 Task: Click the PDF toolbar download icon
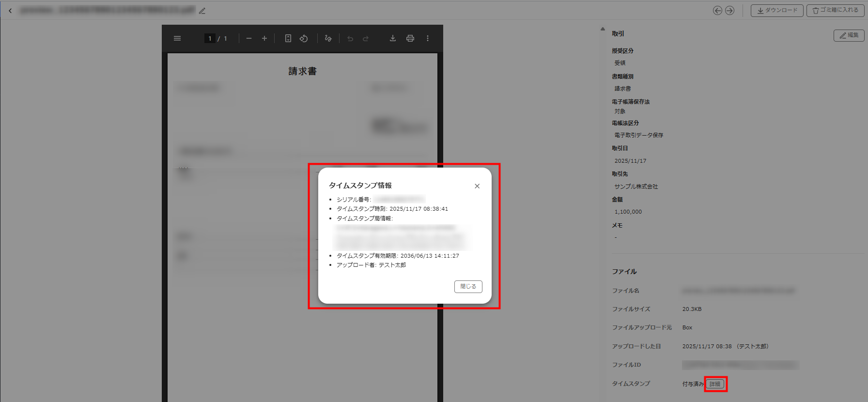tap(393, 38)
